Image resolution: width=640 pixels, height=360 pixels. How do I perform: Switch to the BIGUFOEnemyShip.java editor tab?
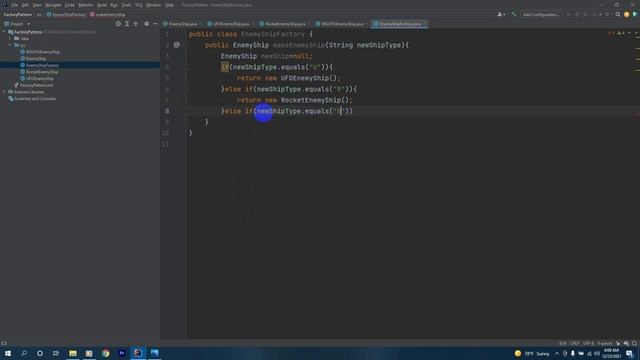tap(342, 24)
